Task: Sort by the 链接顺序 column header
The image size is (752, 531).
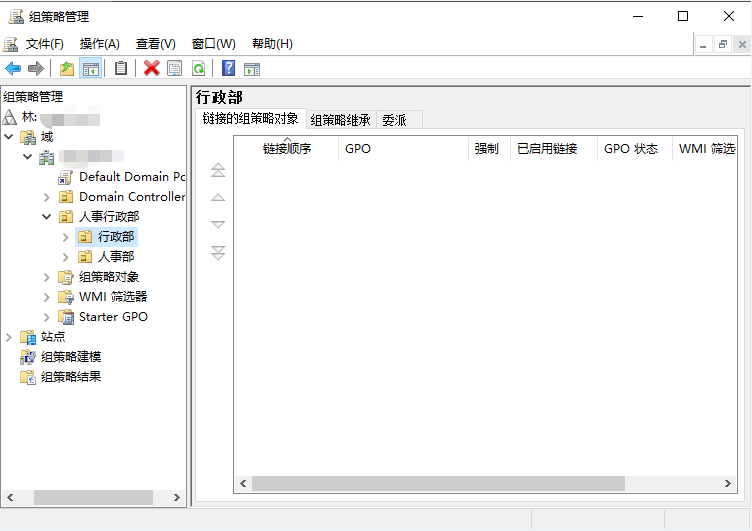Action: click(x=286, y=149)
